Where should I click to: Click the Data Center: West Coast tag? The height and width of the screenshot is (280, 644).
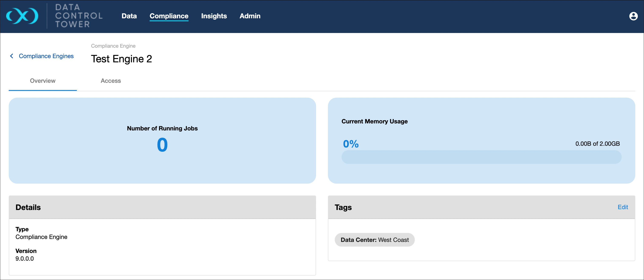(x=375, y=240)
